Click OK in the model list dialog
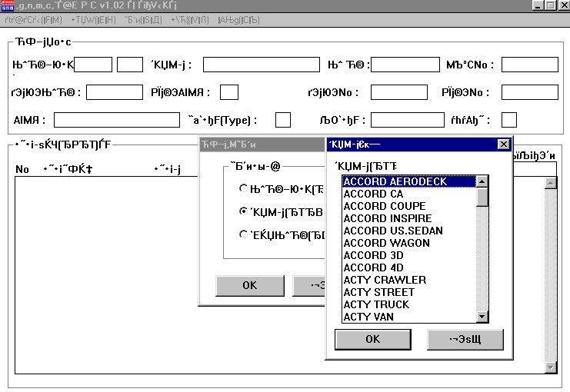 (x=373, y=339)
